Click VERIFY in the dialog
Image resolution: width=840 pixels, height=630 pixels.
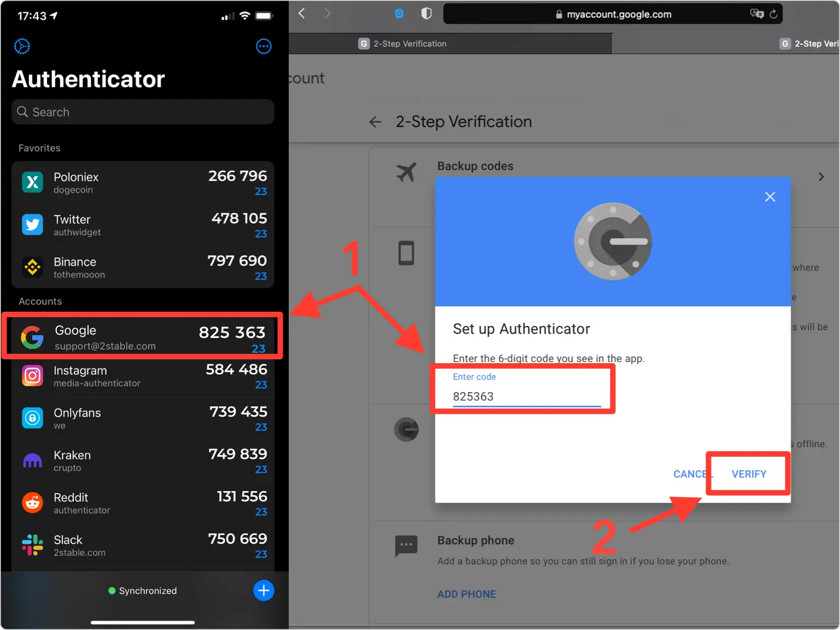(749, 474)
